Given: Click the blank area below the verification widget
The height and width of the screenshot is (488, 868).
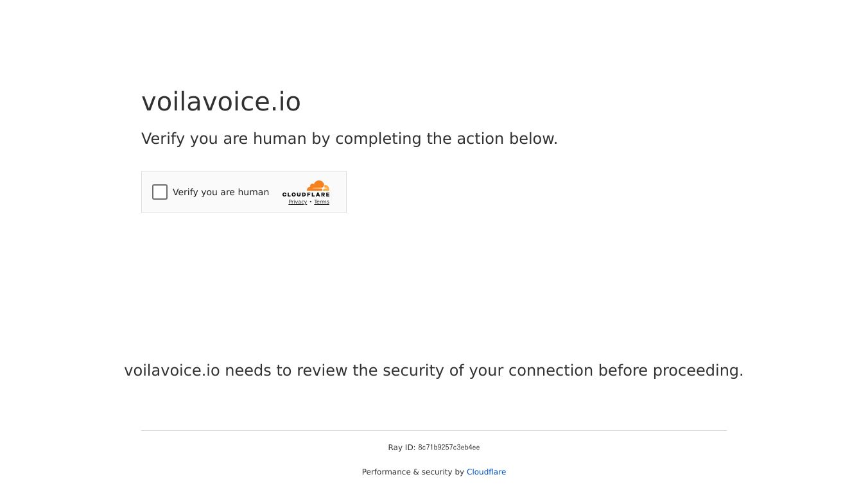Looking at the screenshot, I should coord(244,276).
